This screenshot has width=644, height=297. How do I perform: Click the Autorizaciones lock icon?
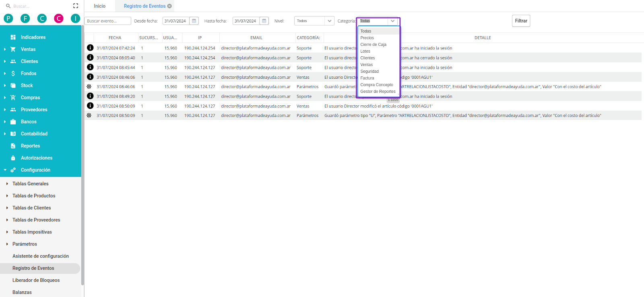pyautogui.click(x=13, y=158)
